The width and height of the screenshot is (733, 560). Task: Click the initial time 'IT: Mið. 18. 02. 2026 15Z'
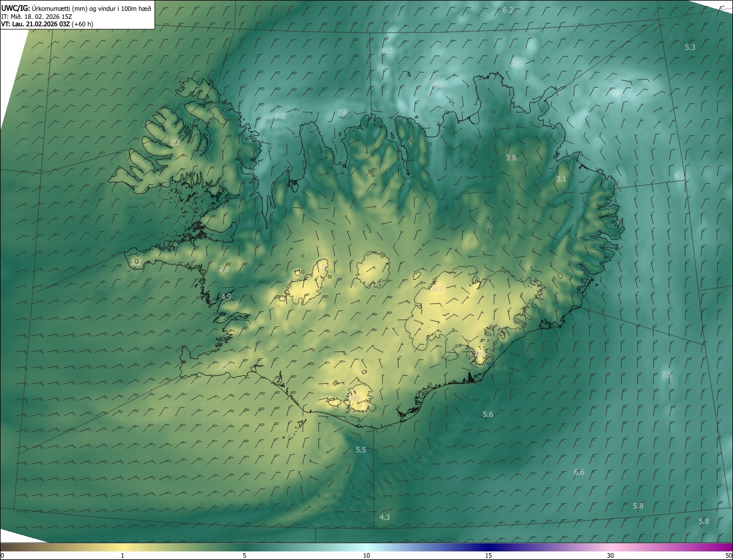[37, 17]
